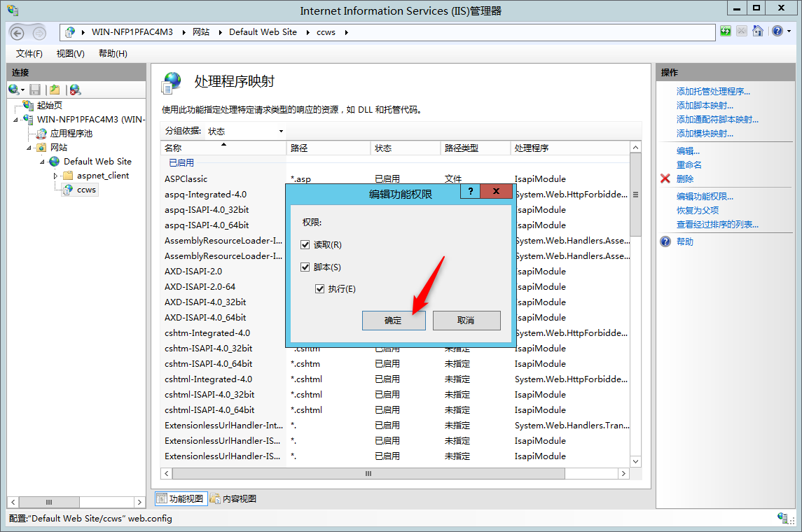Screen dimensions: 802x532
Task: Toggle the 脚本(S) checkbox
Action: click(305, 267)
